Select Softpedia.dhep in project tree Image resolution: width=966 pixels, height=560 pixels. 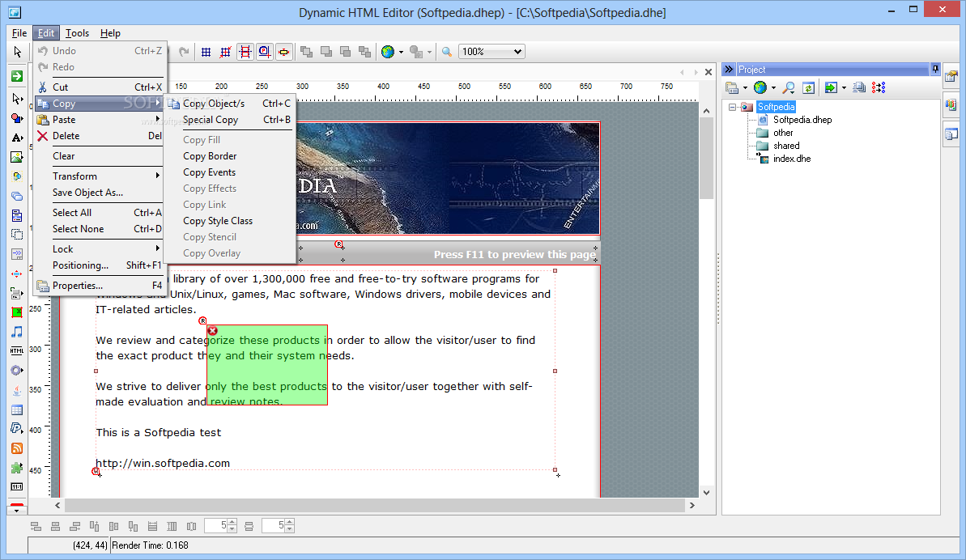(802, 120)
